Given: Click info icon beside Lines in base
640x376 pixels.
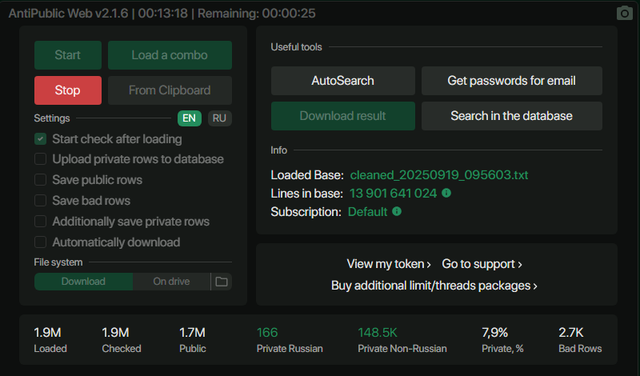Looking at the screenshot, I should pos(446,193).
